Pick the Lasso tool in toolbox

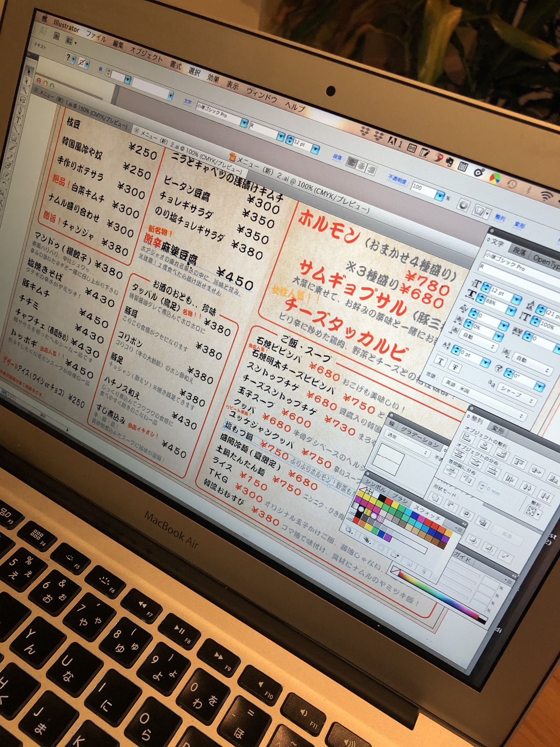click(x=23, y=99)
